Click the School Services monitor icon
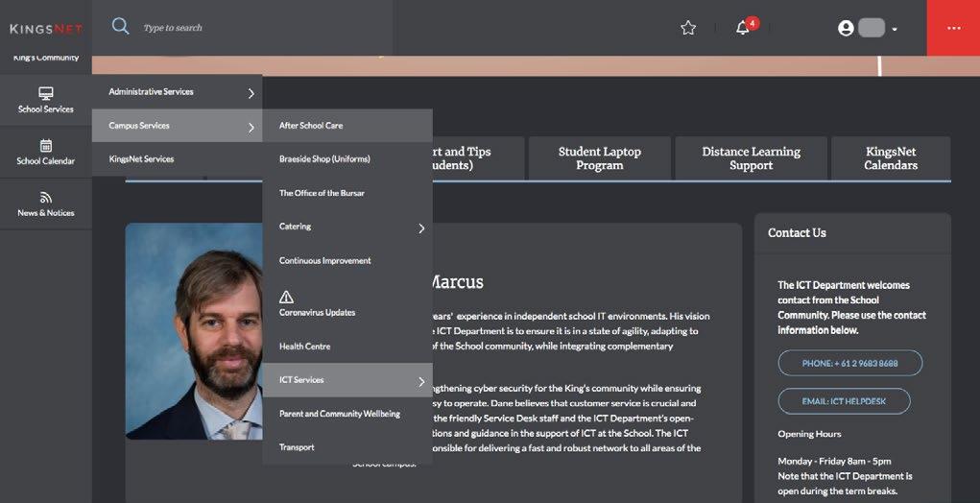Image resolution: width=980 pixels, height=503 pixels. coord(46,94)
